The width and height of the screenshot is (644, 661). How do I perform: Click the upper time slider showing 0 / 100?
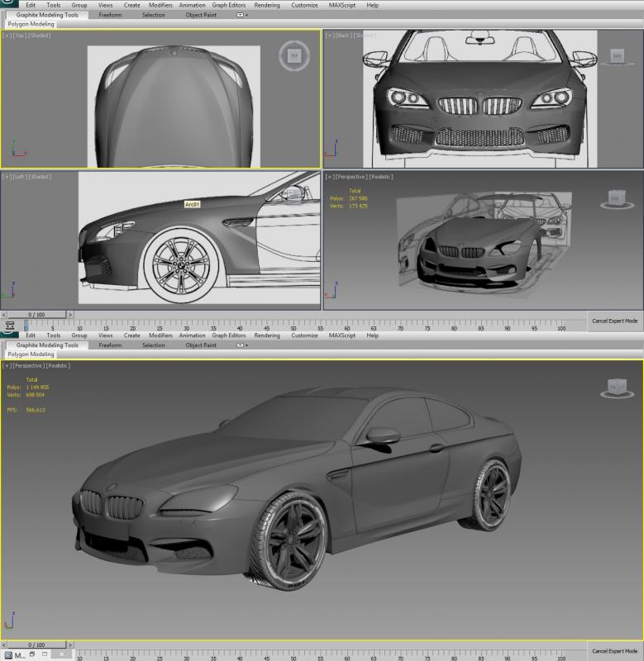(36, 315)
